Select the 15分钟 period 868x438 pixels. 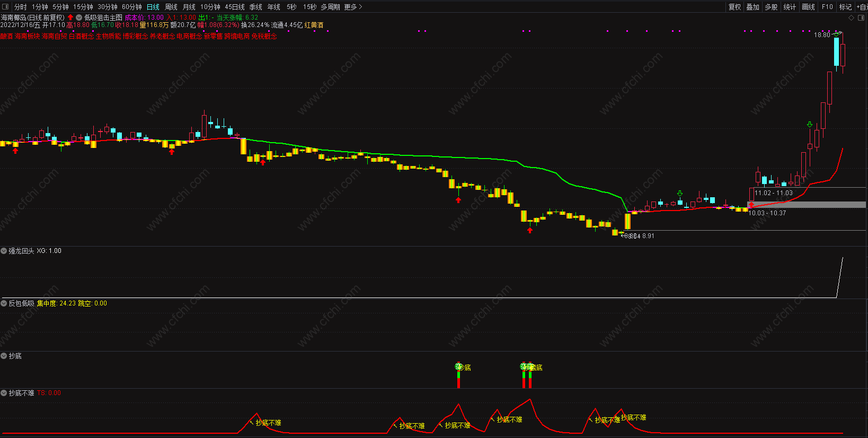pos(83,7)
